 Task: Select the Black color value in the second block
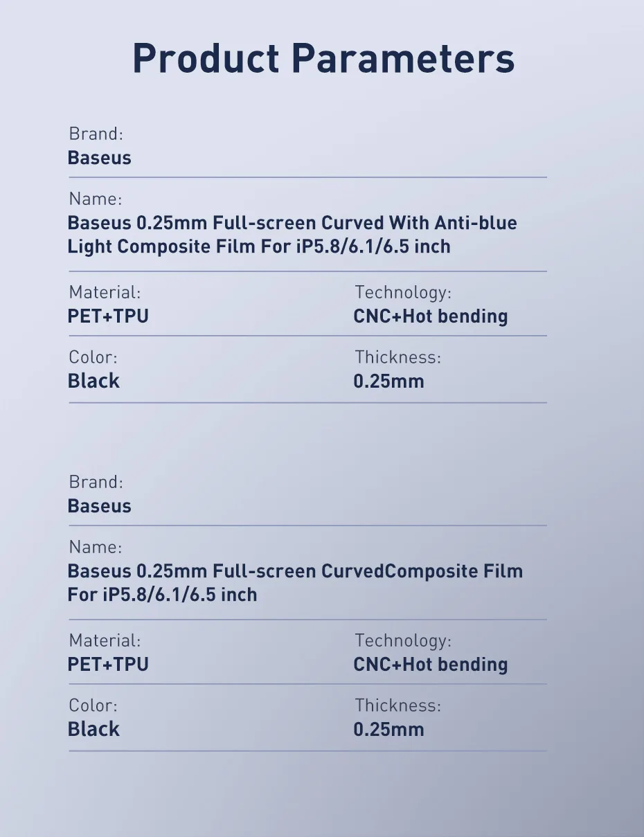tap(93, 730)
